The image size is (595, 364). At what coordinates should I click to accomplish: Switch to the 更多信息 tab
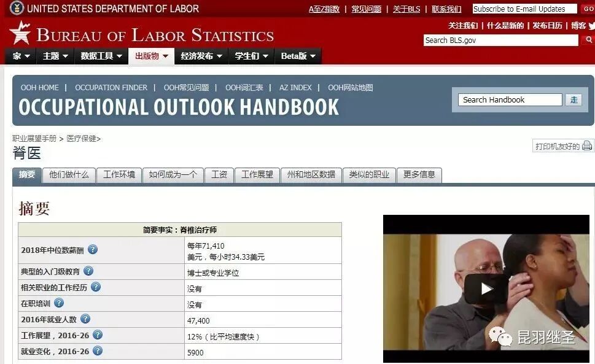(x=419, y=175)
